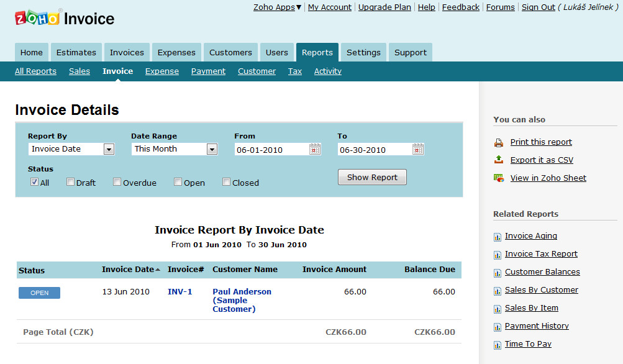Switch to the Users tab
The height and width of the screenshot is (364, 623).
click(x=277, y=52)
